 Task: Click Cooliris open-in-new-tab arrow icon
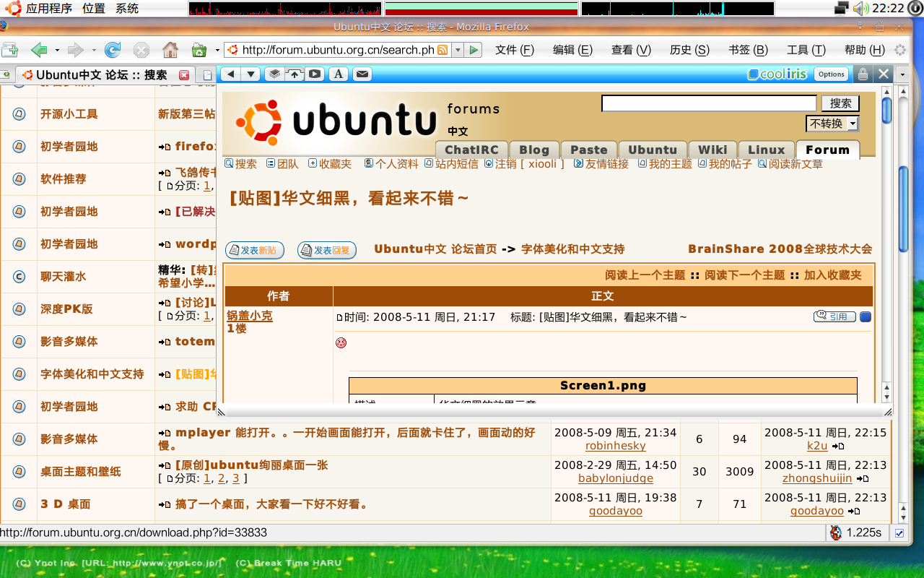click(295, 74)
